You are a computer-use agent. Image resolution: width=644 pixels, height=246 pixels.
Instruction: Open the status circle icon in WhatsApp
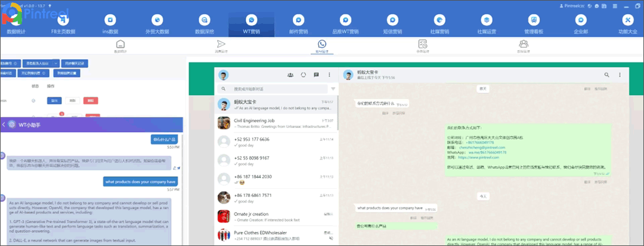tap(304, 75)
